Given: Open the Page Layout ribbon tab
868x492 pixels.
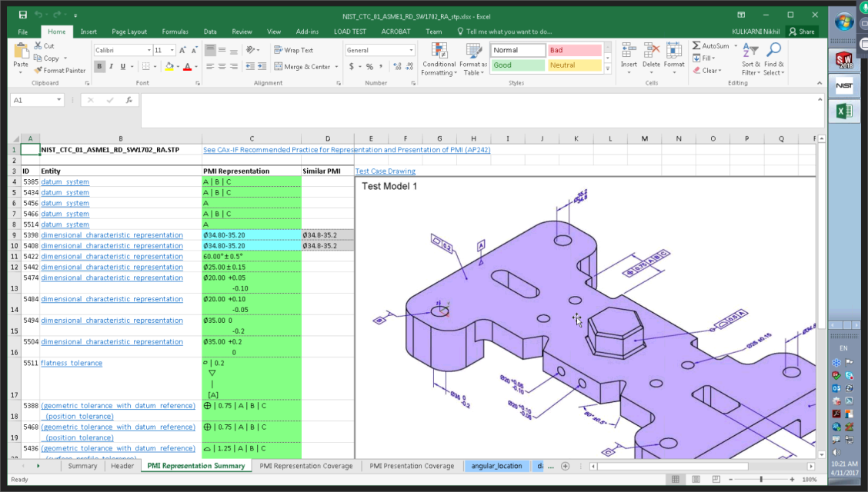Looking at the screenshot, I should (129, 32).
